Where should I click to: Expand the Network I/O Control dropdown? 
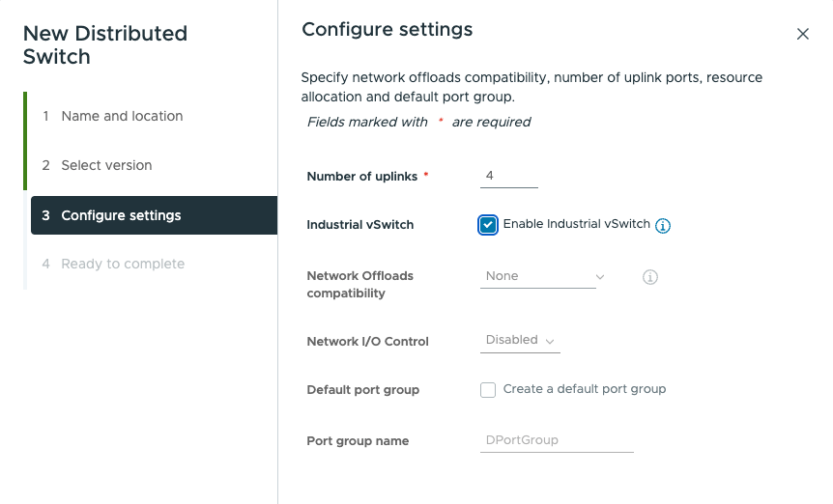(520, 341)
